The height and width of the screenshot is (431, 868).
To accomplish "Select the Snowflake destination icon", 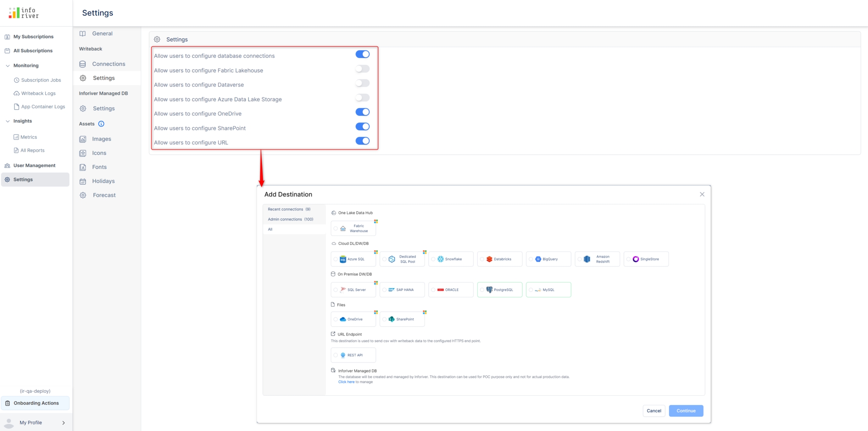I will click(441, 259).
